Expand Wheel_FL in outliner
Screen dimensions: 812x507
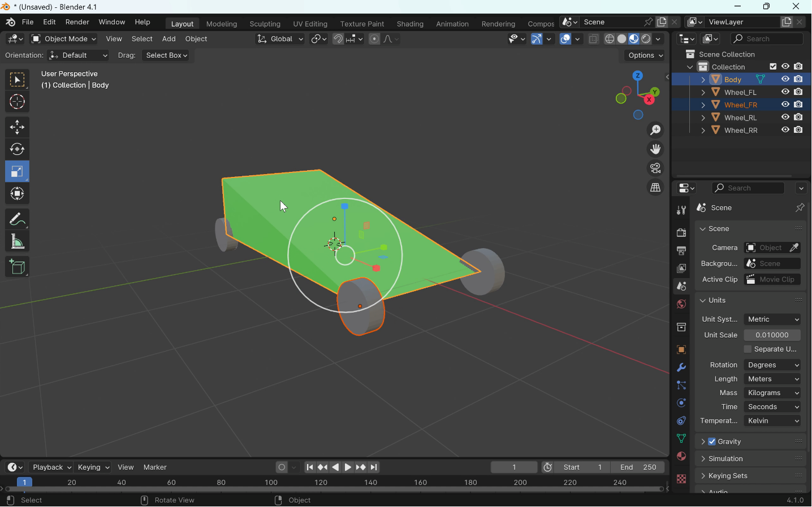coord(703,93)
